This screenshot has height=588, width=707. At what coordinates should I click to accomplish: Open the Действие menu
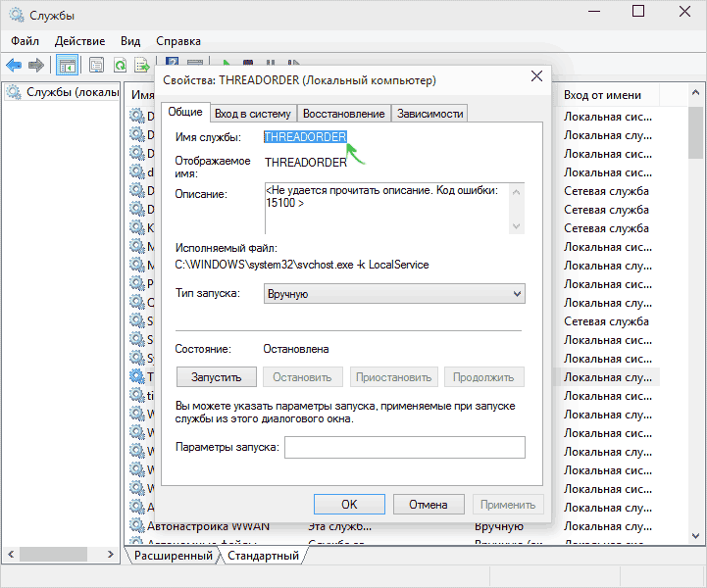tap(79, 41)
